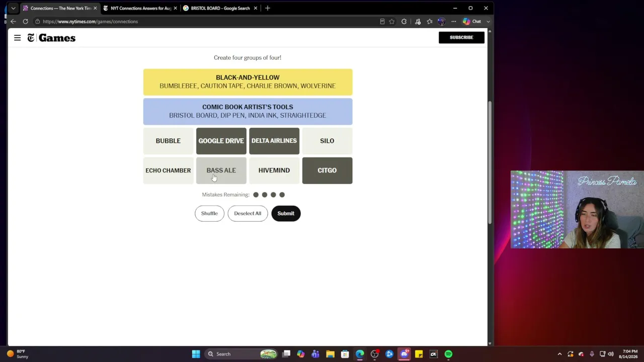The width and height of the screenshot is (644, 362).
Task: Open the reader view icon in address bar
Action: pos(382,22)
